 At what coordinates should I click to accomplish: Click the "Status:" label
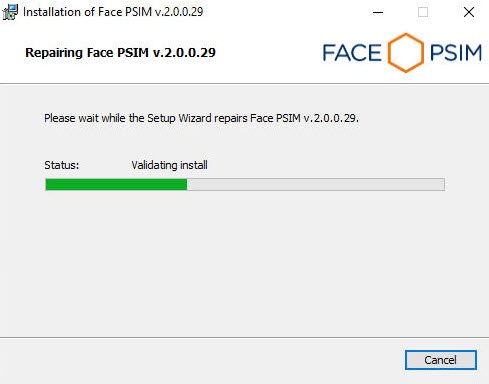[62, 165]
